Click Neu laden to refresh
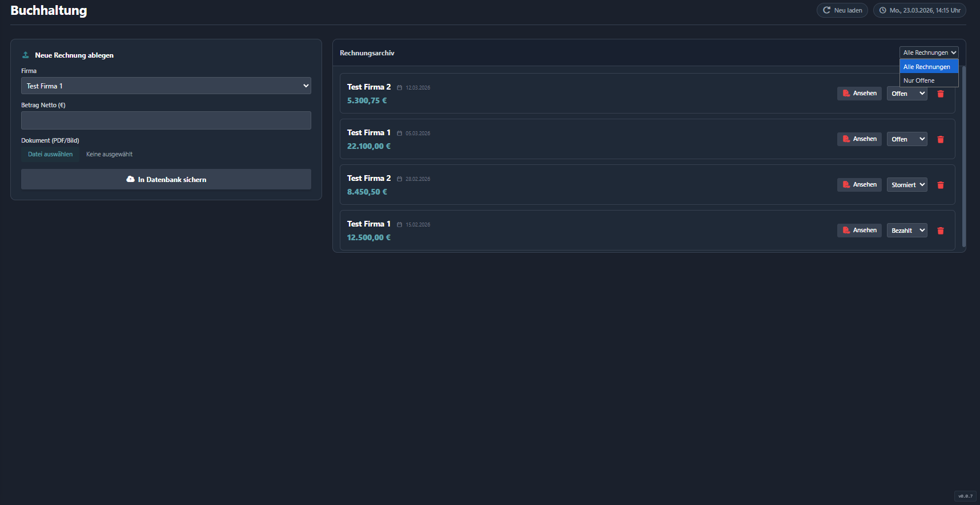 [x=842, y=10]
